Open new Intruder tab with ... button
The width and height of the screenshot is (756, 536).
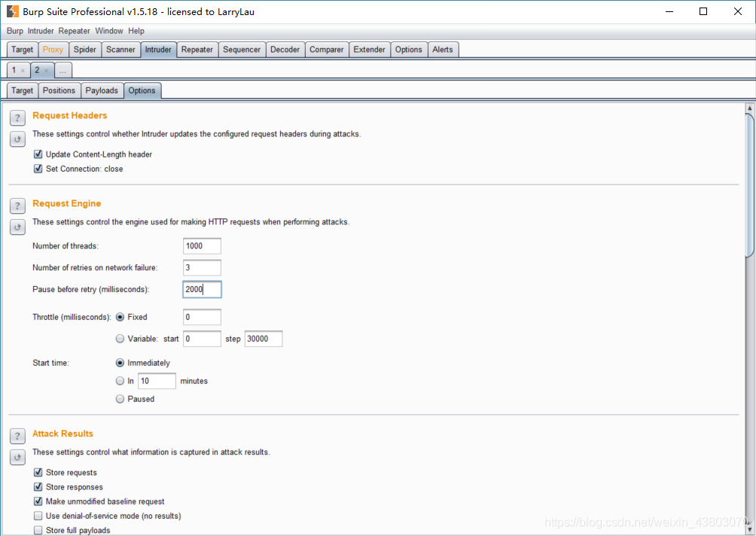[x=62, y=70]
